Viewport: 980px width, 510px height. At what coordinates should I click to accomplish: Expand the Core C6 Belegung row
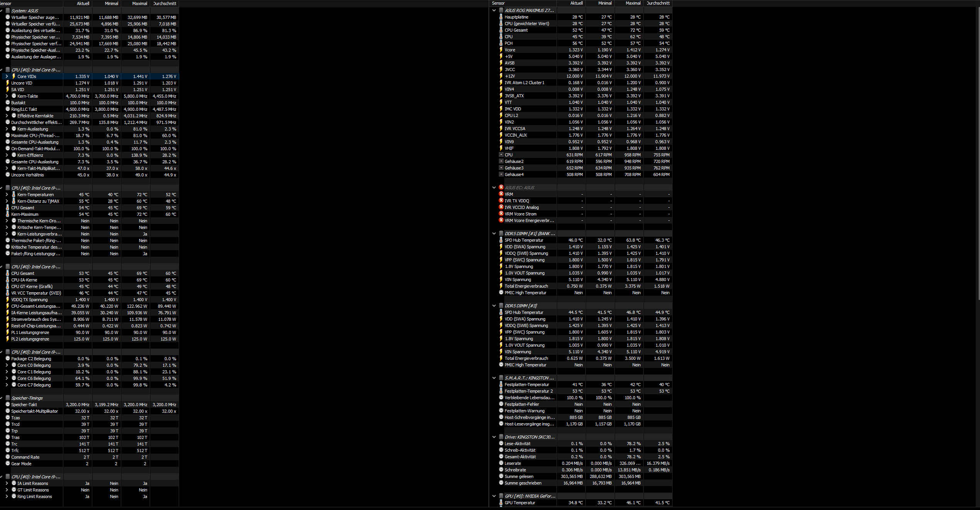pos(7,378)
